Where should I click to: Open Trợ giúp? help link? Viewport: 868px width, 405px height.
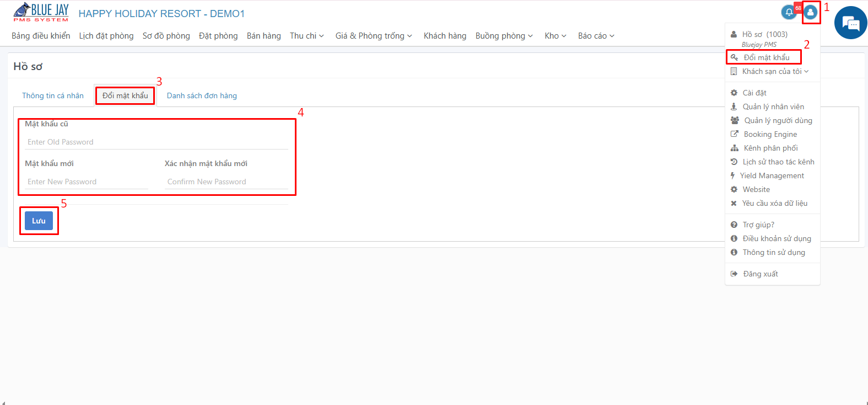click(x=758, y=225)
